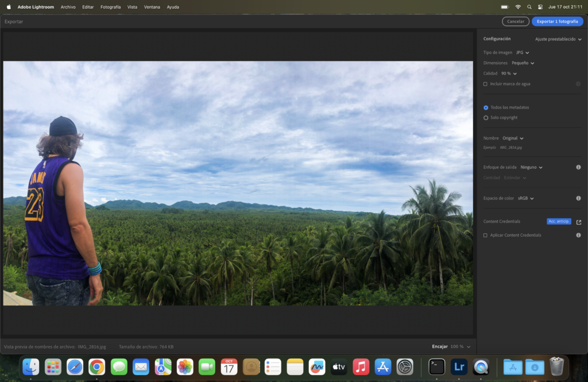Click info icon beside Aplicar Content Credentials
588x382 pixels.
click(x=578, y=235)
